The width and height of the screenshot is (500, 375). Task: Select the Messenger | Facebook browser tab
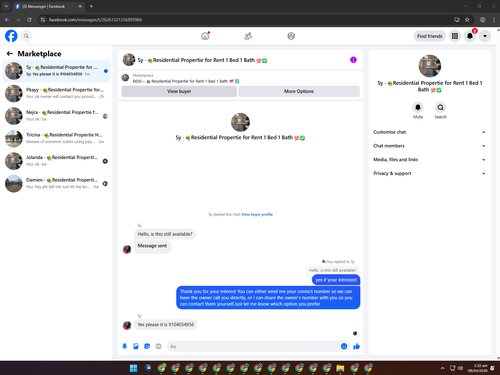[x=48, y=6]
